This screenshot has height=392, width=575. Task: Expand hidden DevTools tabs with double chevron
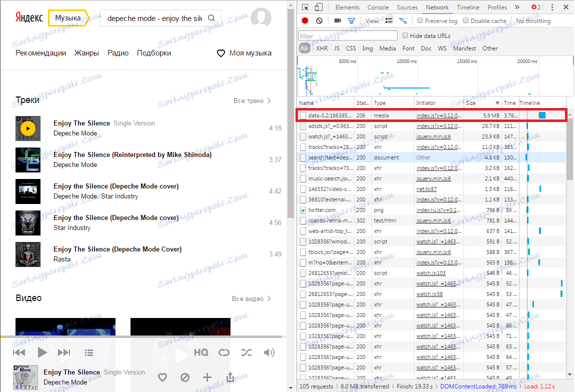[x=517, y=7]
